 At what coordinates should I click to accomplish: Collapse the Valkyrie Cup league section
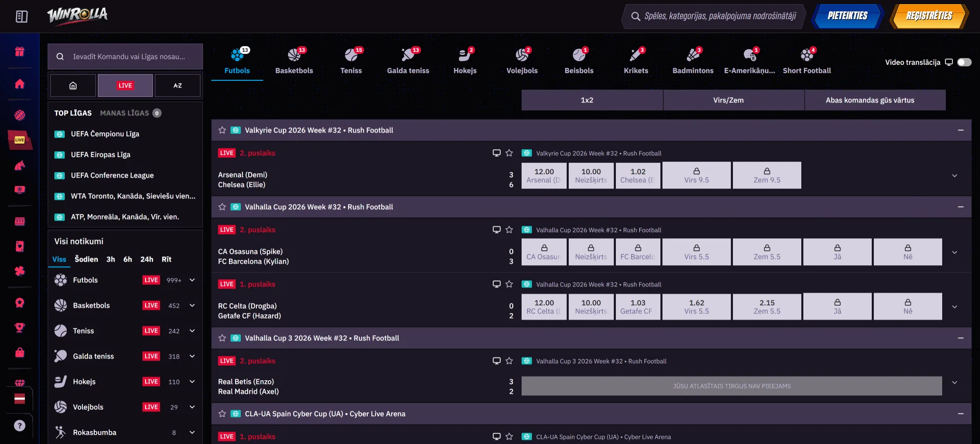coord(960,130)
